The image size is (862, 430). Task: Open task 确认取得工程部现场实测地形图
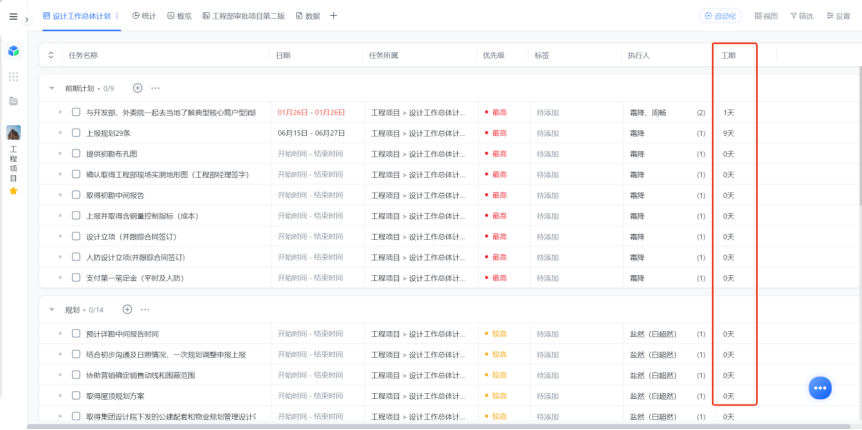pyautogui.click(x=168, y=174)
